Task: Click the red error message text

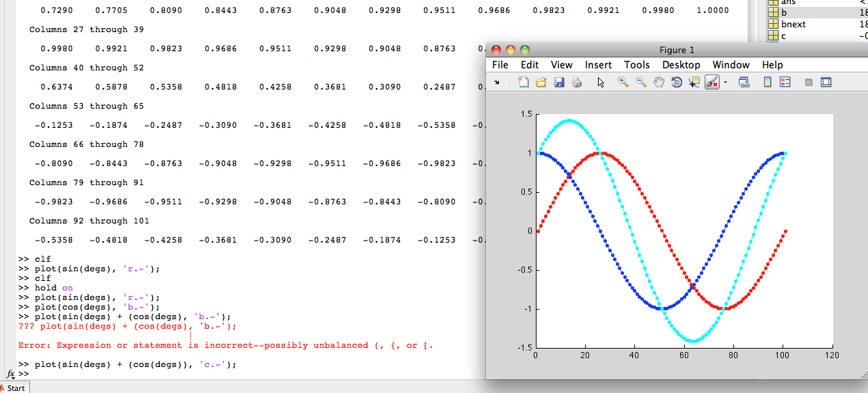Action: coord(226,345)
